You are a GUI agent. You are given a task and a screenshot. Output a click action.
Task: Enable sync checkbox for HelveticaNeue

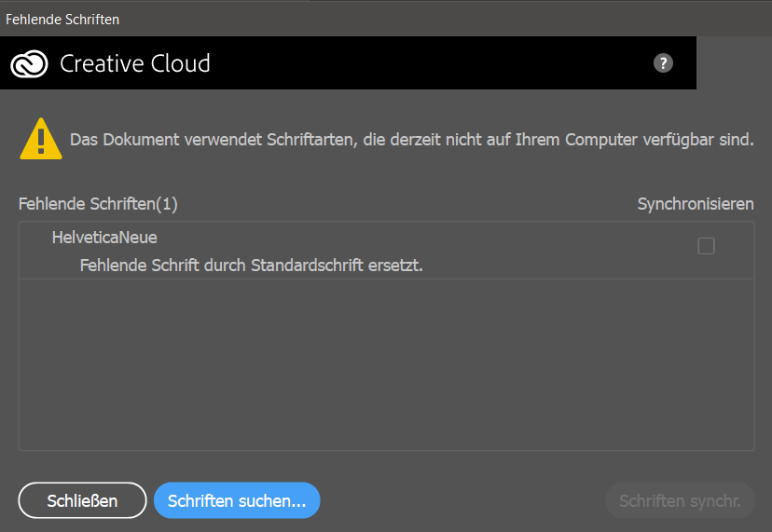(706, 246)
